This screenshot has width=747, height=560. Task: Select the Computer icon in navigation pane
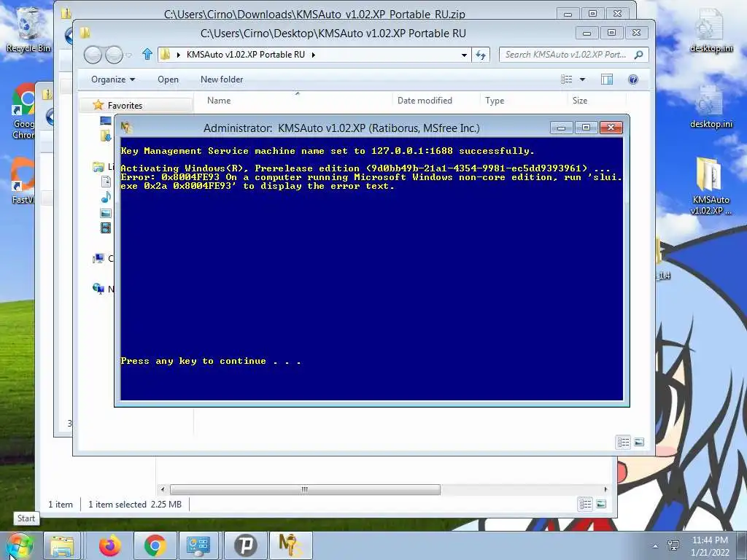point(98,259)
